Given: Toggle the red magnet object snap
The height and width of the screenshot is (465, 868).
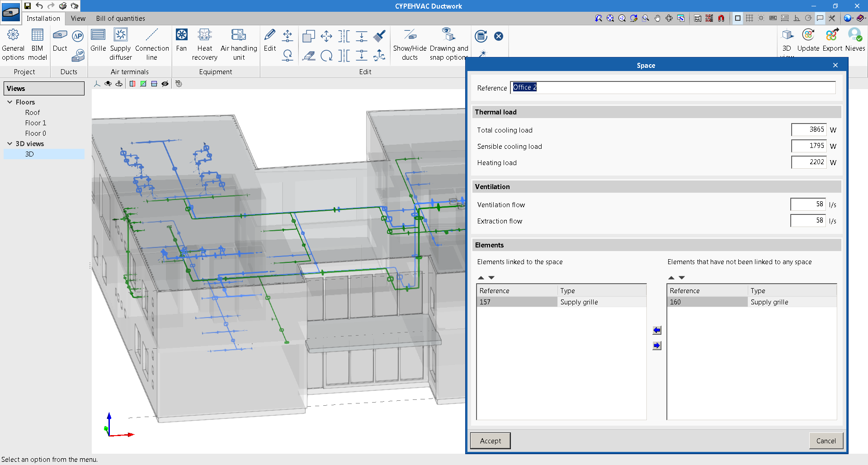Looking at the screenshot, I should 721,18.
